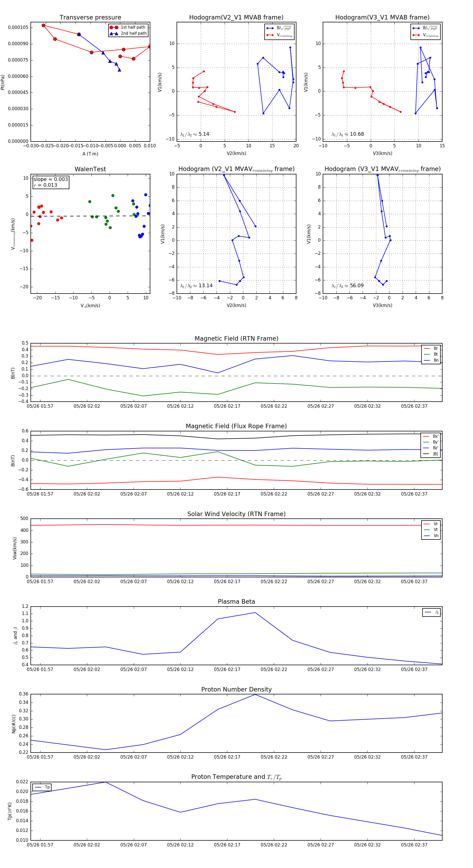Click the "Hodogram(V2_V1 MVAB frame)" title
The image size is (473, 868).
click(236, 18)
